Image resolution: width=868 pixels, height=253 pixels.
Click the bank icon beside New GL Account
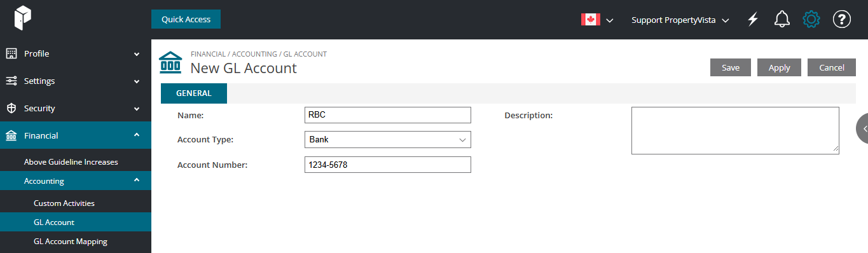[x=170, y=62]
